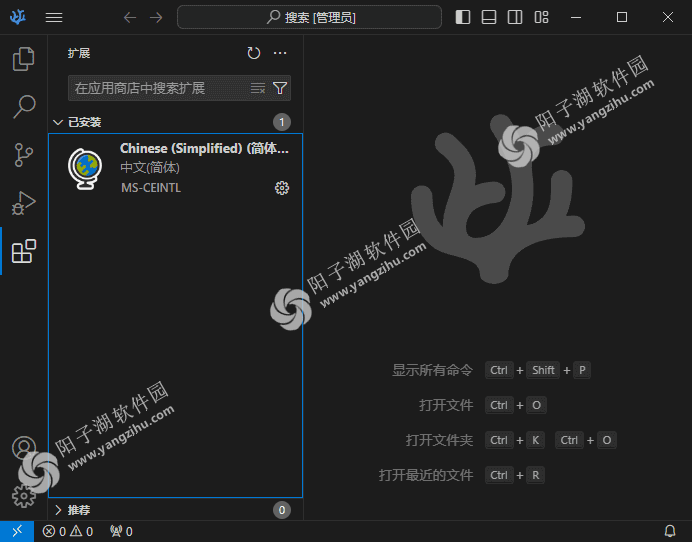The width and height of the screenshot is (692, 542).
Task: Open the Accounts menu icon
Action: click(23, 448)
